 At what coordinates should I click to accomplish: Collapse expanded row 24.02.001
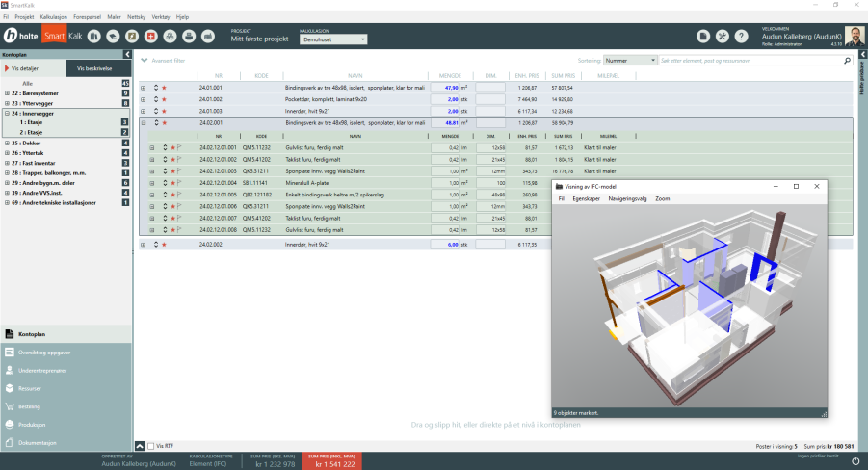pos(143,123)
